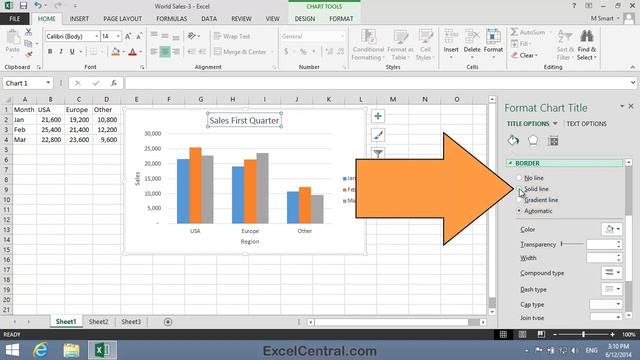Click Zoom in plus button
The height and width of the screenshot is (360, 640).
pos(612,334)
